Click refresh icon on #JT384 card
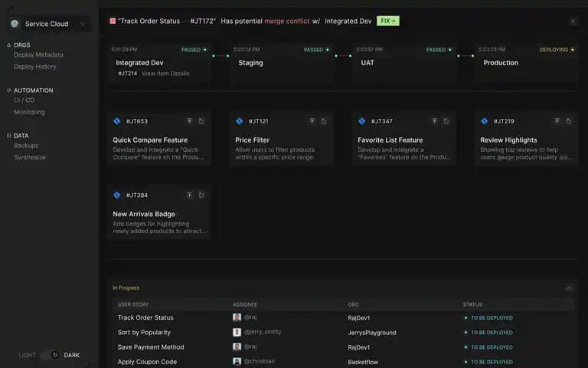This screenshot has height=368, width=588. point(201,195)
